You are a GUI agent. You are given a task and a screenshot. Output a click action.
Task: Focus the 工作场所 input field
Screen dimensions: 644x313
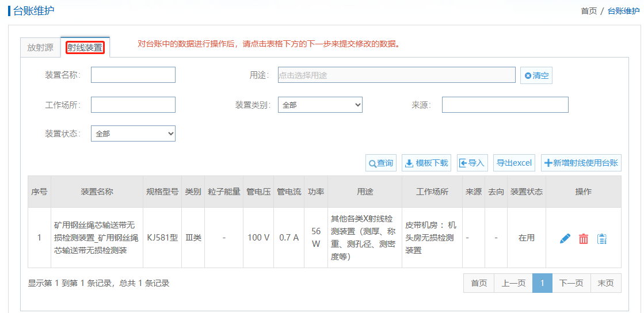click(x=133, y=105)
